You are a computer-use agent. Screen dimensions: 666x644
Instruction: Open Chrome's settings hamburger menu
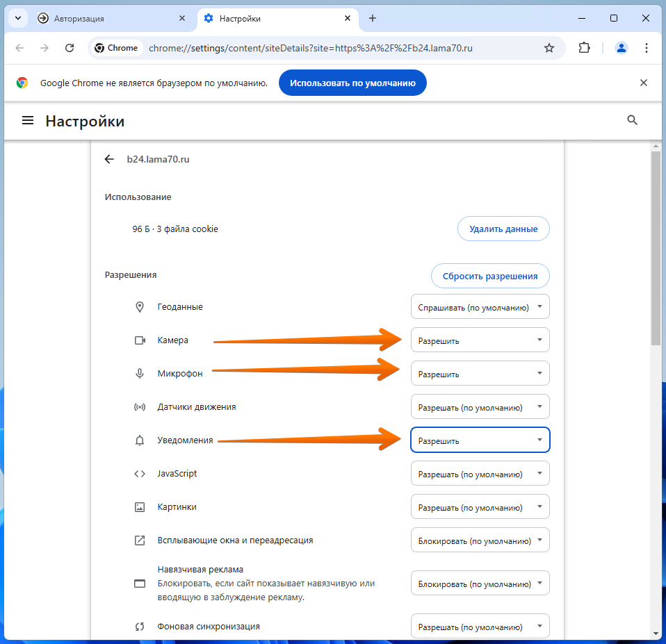point(28,119)
